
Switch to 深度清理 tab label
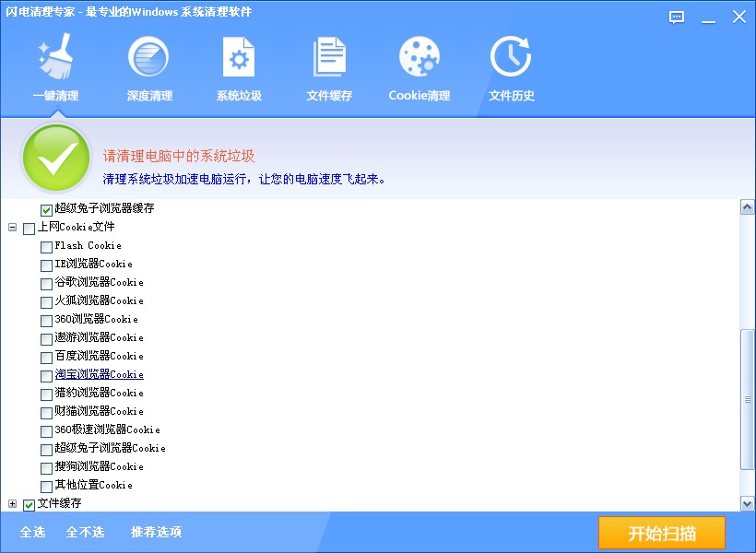149,96
